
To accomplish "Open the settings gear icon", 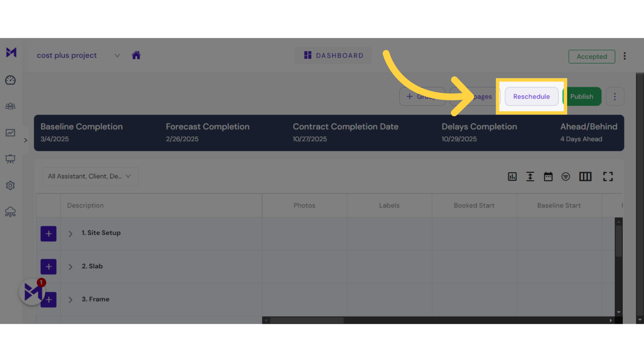I will [11, 185].
